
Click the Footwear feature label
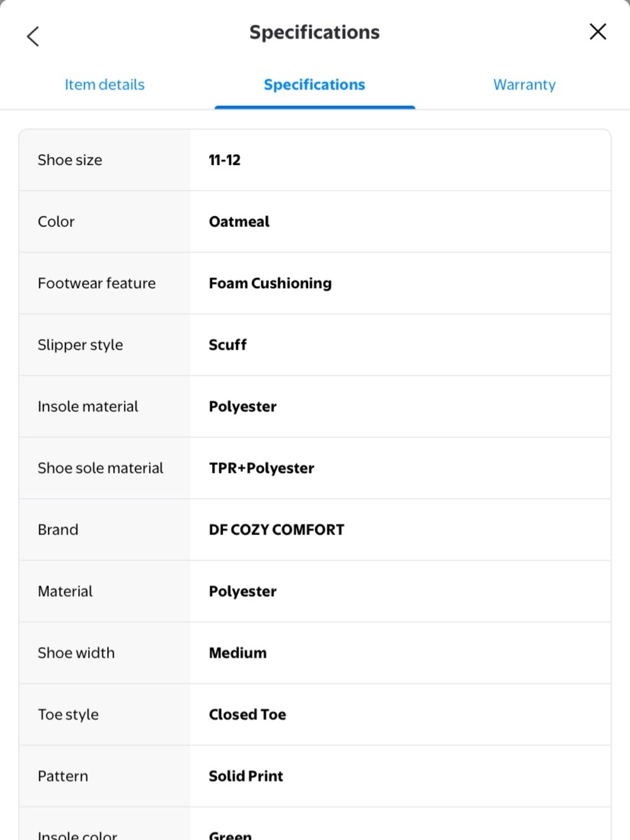click(x=96, y=284)
